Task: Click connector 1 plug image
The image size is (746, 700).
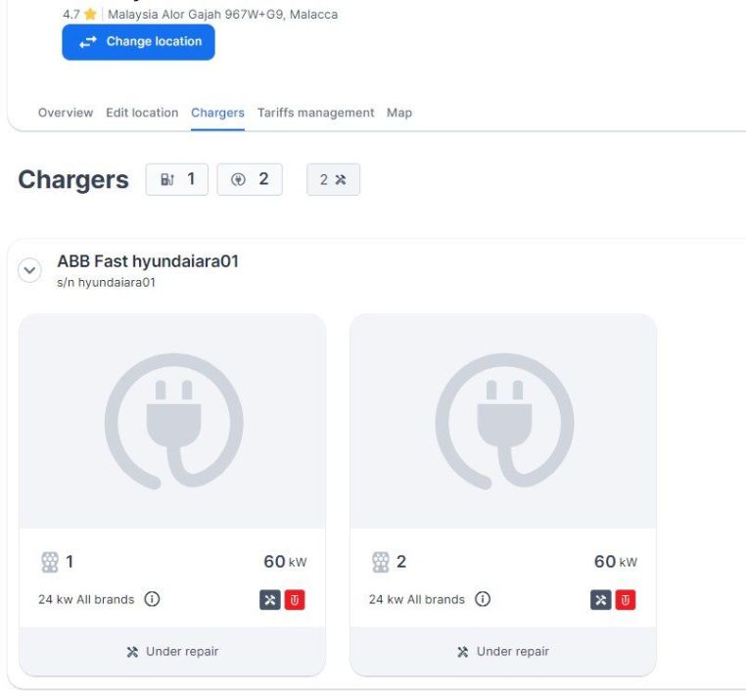Action: tap(172, 421)
